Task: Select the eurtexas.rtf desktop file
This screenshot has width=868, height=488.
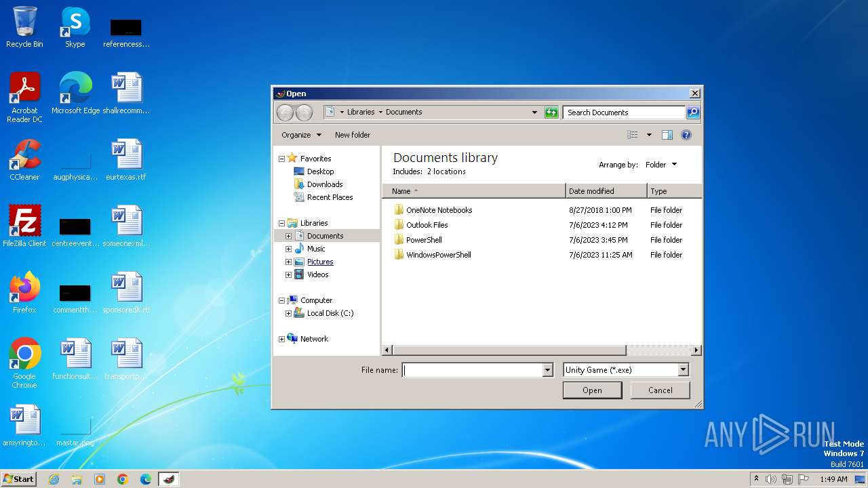Action: (126, 160)
